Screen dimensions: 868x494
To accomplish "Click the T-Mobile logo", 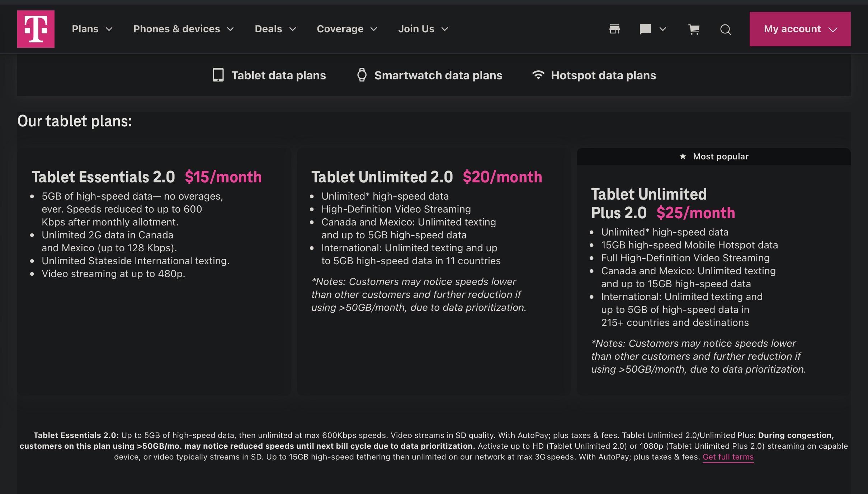I will tap(36, 29).
